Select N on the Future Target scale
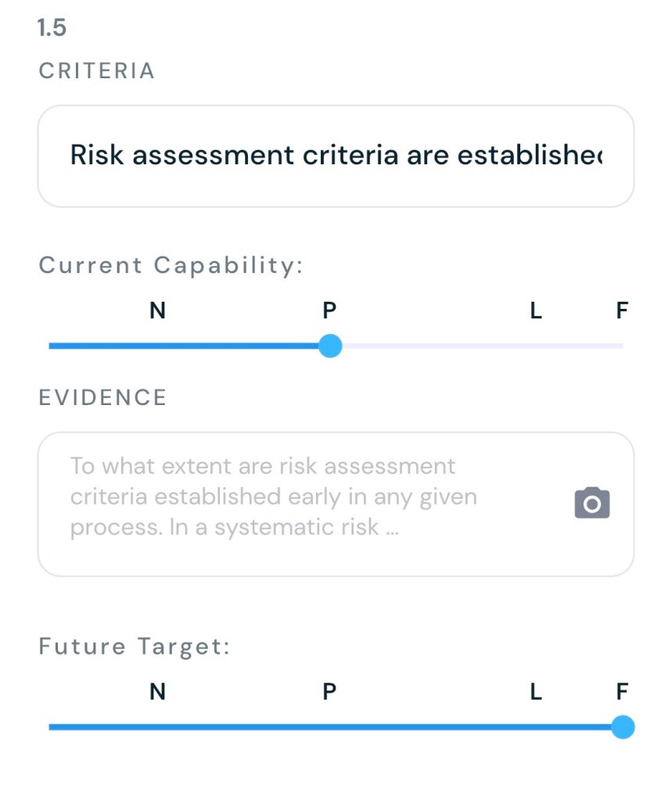672x800 pixels. coord(157,692)
